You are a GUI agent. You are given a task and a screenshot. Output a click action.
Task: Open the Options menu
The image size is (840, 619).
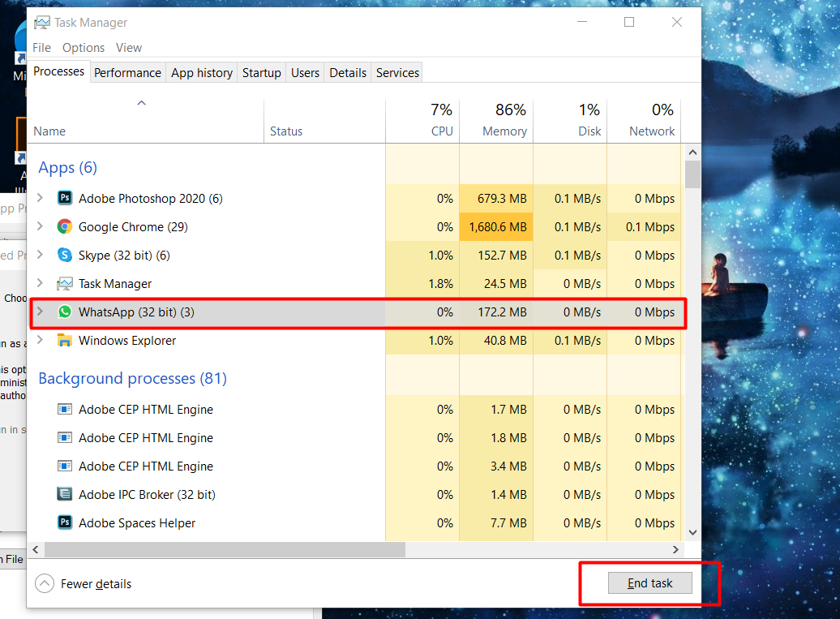[84, 48]
